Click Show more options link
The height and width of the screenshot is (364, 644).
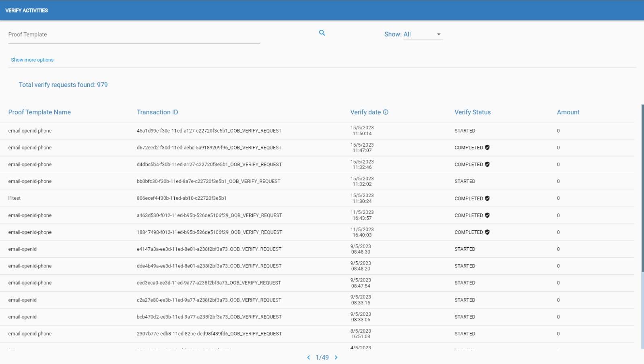32,60
